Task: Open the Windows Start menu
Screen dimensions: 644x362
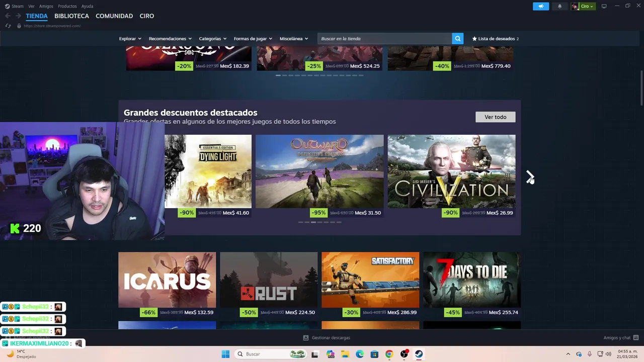Action: (225, 354)
